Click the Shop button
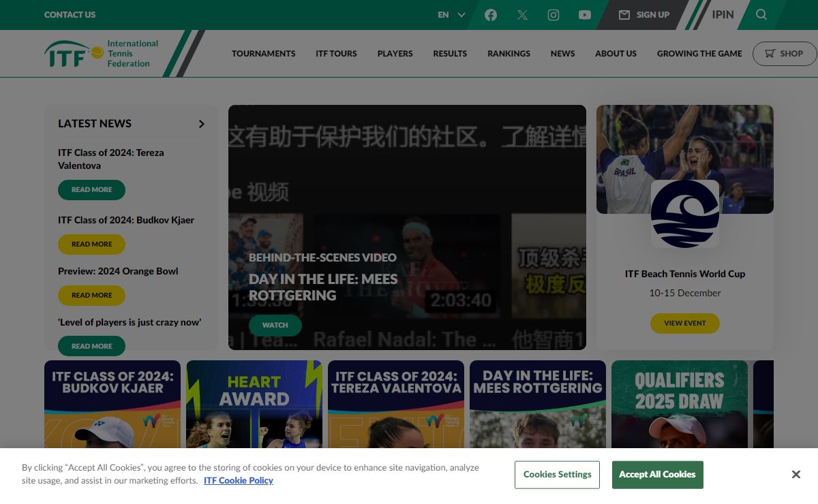The image size is (818, 504). [785, 53]
